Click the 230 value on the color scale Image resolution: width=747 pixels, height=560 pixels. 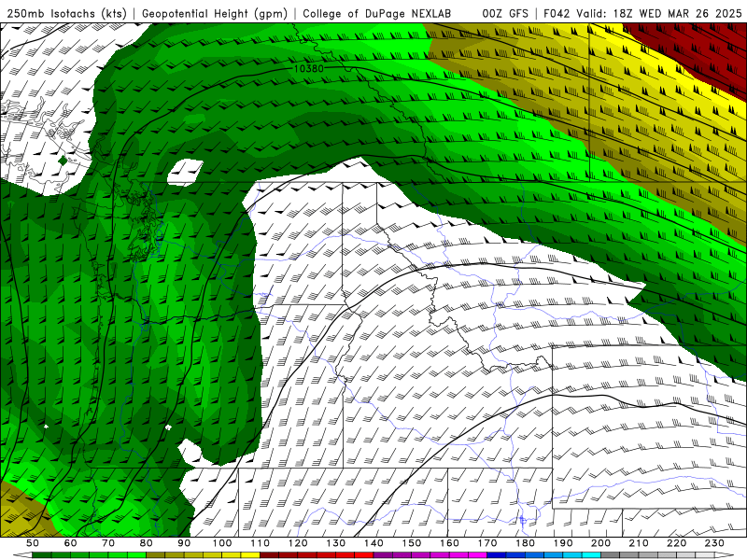click(x=714, y=543)
